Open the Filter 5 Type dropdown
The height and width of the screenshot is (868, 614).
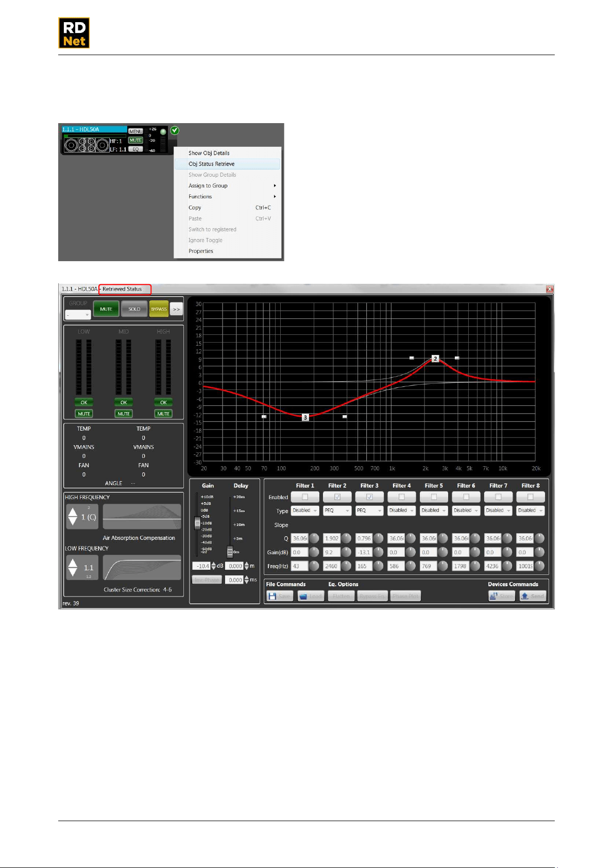434,510
